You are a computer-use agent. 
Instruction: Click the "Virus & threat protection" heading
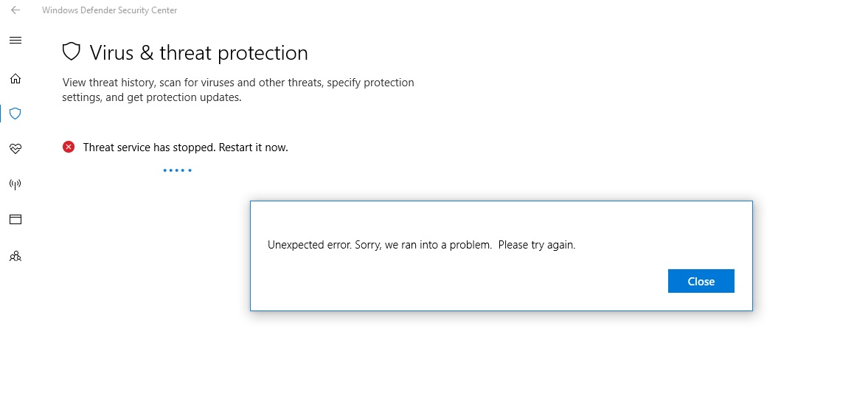coord(198,53)
